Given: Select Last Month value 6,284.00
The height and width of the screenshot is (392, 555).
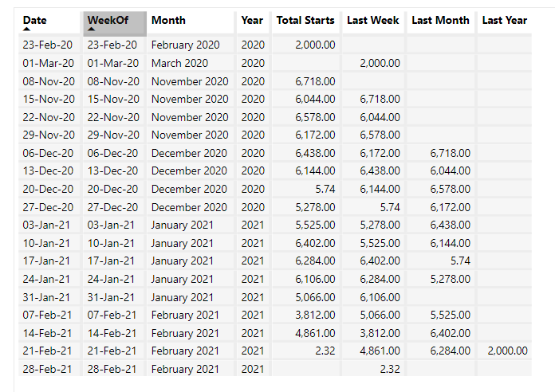Looking at the screenshot, I should (451, 351).
